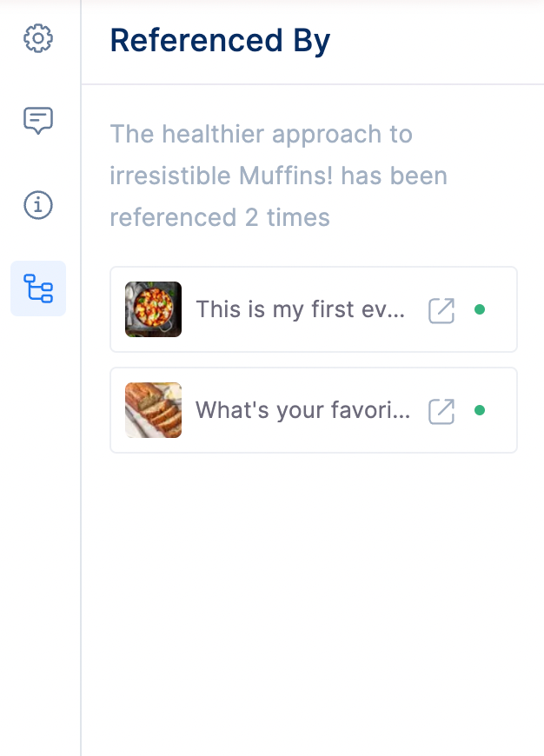The width and height of the screenshot is (544, 756).
Task: Select the sliced banana bread thumbnail
Action: pos(153,410)
